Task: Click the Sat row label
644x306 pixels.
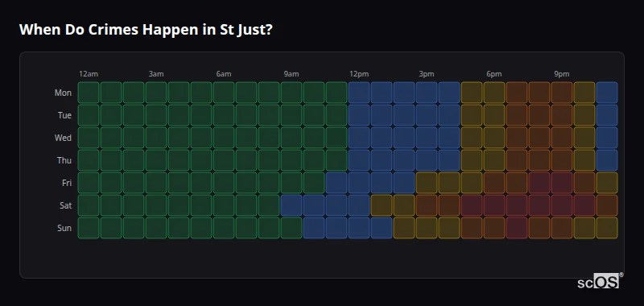Action: click(66, 206)
